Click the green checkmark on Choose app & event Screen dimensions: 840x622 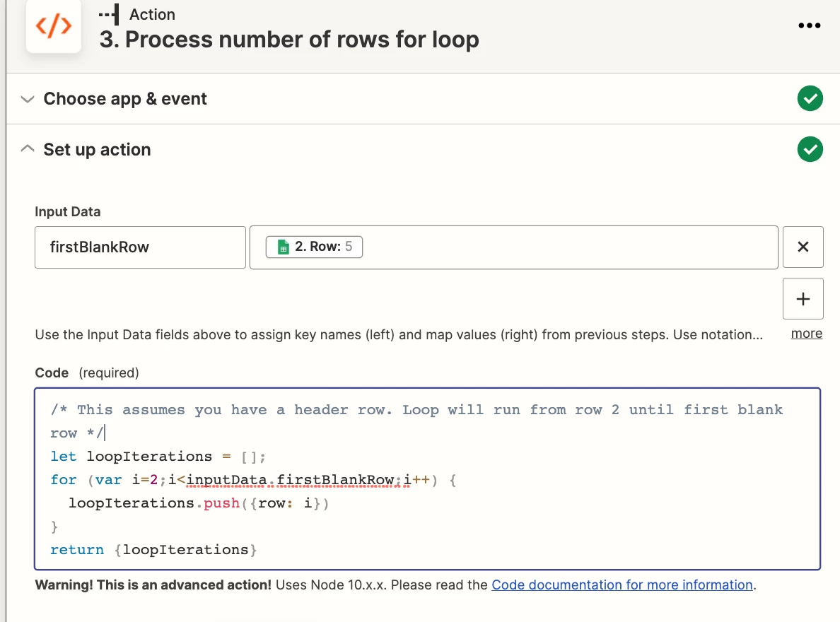coord(810,98)
